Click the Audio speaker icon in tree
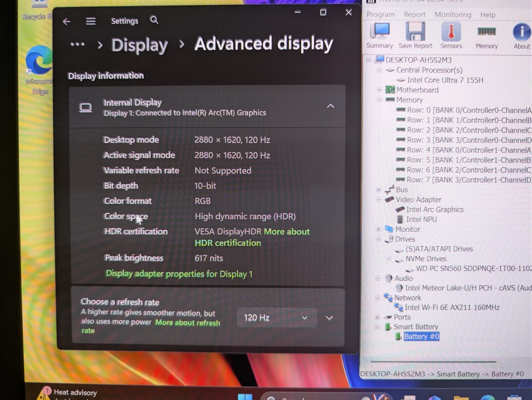This screenshot has width=532, height=400. (388, 278)
